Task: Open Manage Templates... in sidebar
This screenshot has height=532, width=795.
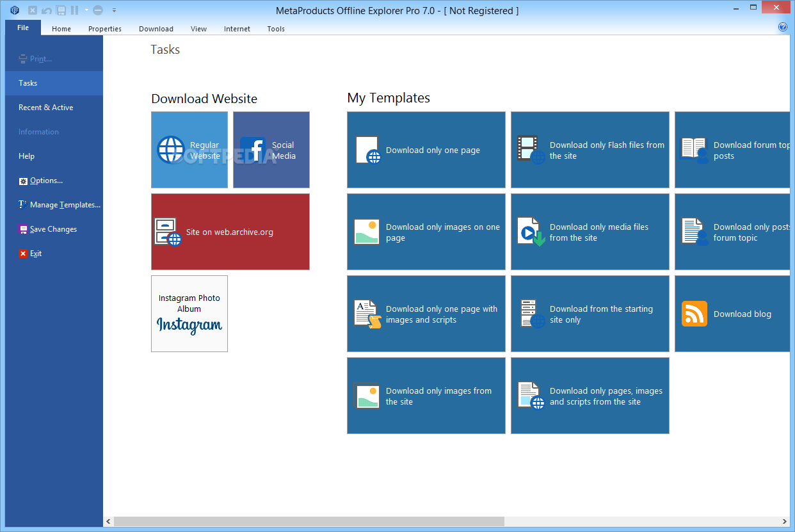Action: (54, 205)
